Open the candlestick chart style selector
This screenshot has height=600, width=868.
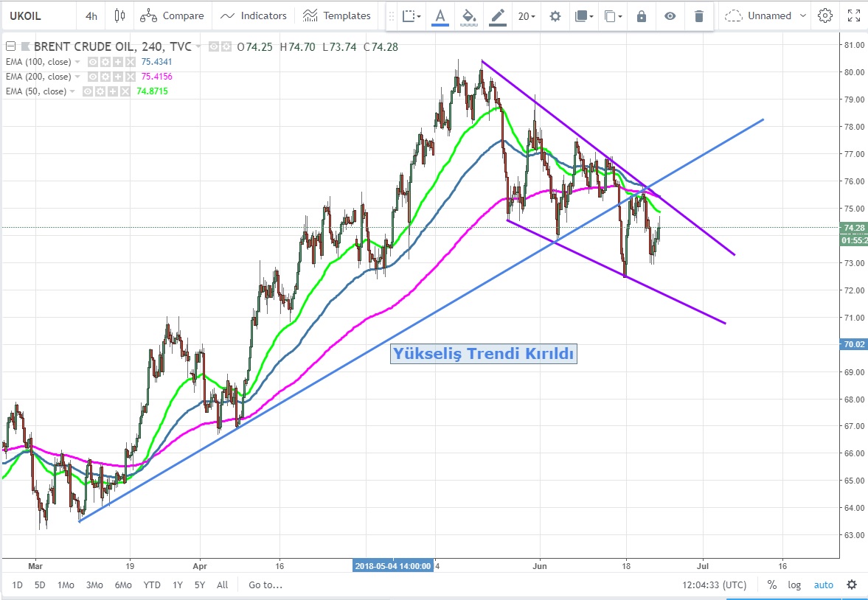[x=120, y=15]
